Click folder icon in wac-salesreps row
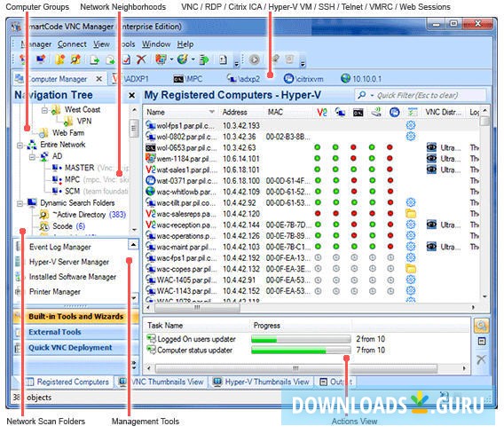Viewport: 504px width, 434px height. (x=411, y=214)
